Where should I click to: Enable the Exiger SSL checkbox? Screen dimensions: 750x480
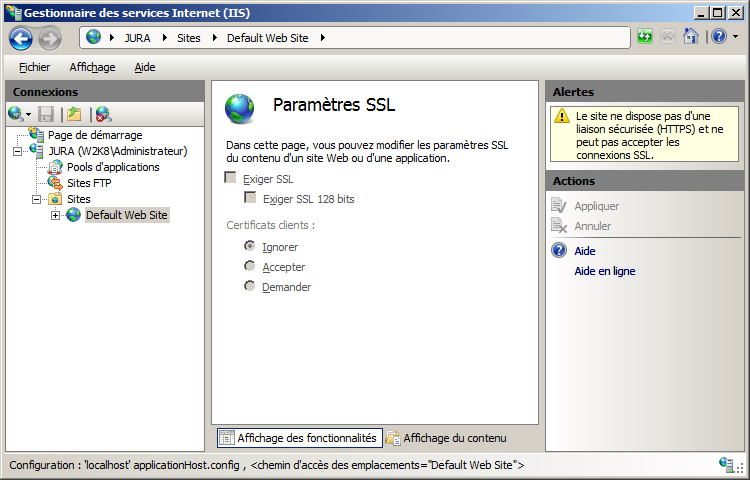pos(231,178)
